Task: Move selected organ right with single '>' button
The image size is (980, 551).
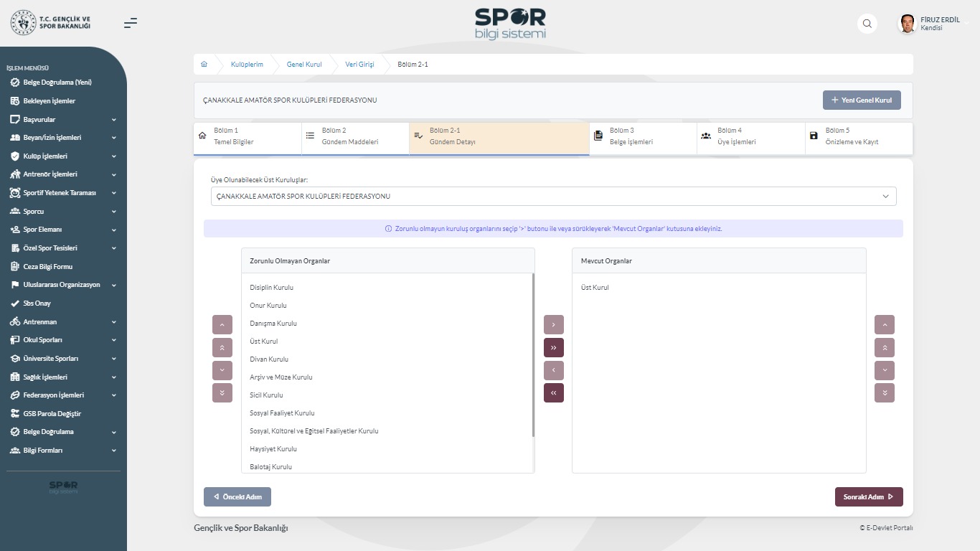Action: (x=554, y=325)
